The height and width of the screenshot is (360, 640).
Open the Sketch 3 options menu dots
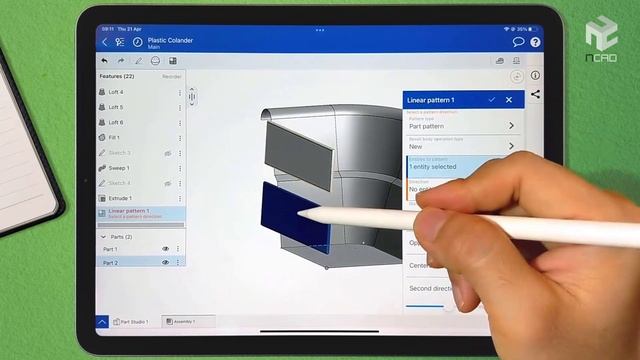[x=180, y=153]
